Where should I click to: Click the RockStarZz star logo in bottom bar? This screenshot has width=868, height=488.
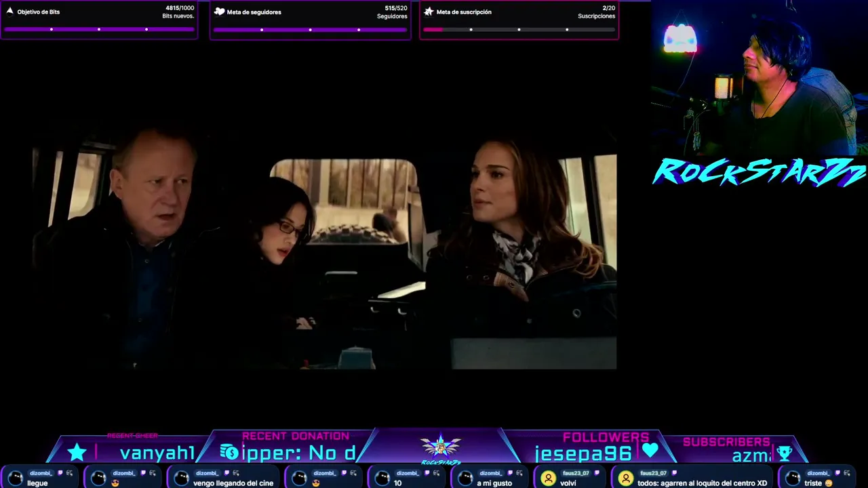(441, 447)
